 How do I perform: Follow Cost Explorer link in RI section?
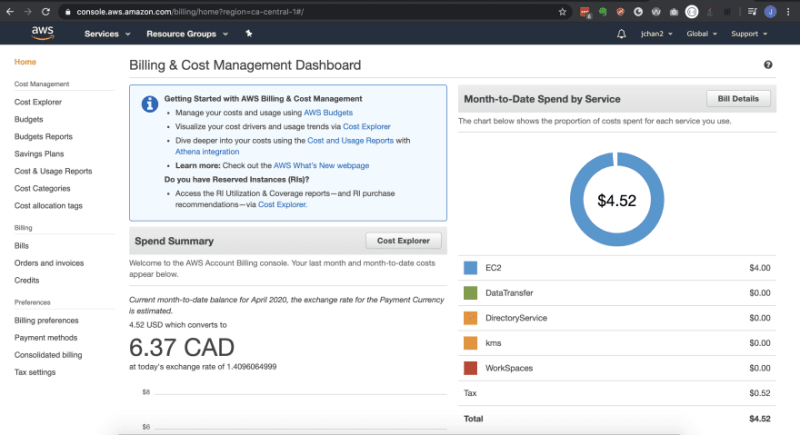click(x=282, y=204)
